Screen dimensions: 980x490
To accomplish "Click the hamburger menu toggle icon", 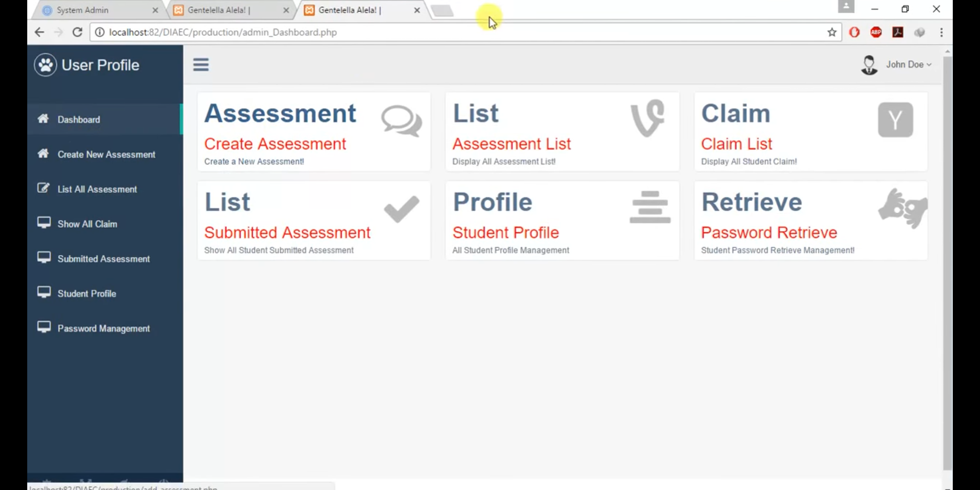I will tap(201, 65).
